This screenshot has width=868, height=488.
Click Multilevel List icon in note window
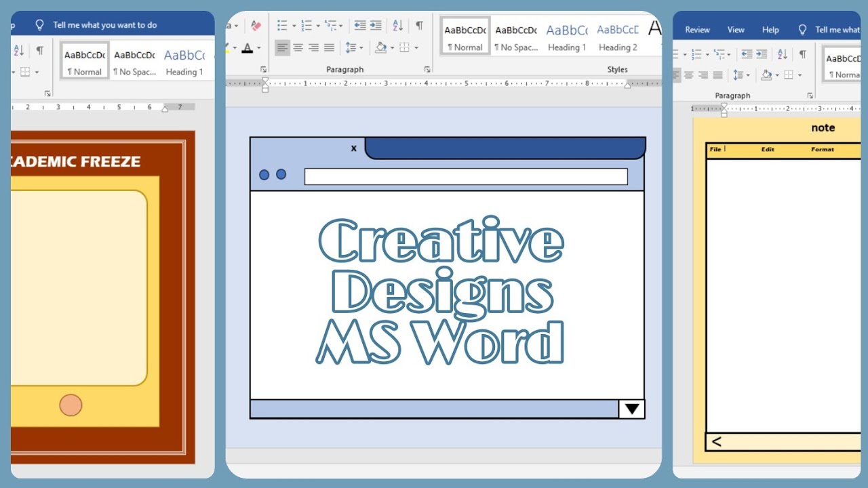(x=720, y=54)
